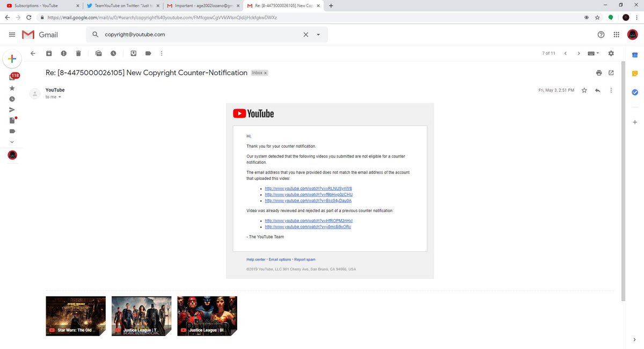The image size is (644, 349).
Task: Open Tasks side panel icon
Action: pos(634,92)
